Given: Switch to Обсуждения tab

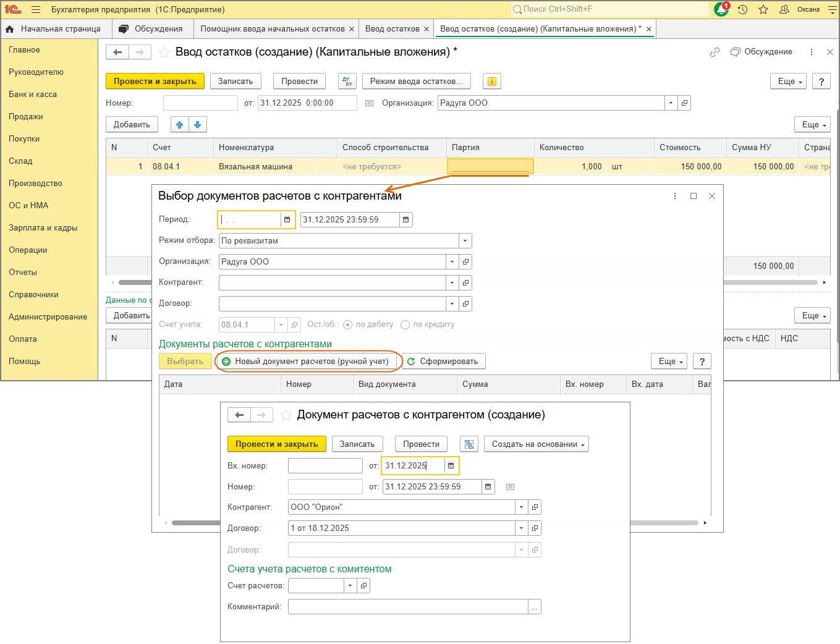Looking at the screenshot, I should (x=153, y=29).
